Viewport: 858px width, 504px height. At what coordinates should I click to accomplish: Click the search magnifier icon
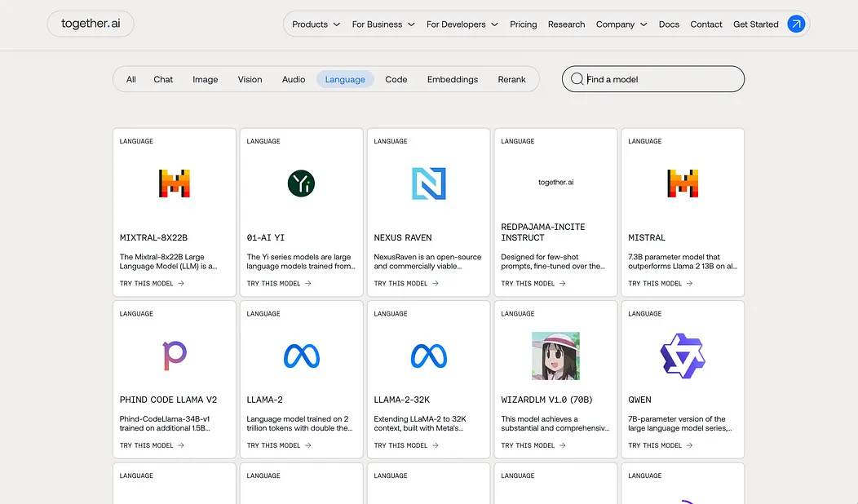[577, 79]
